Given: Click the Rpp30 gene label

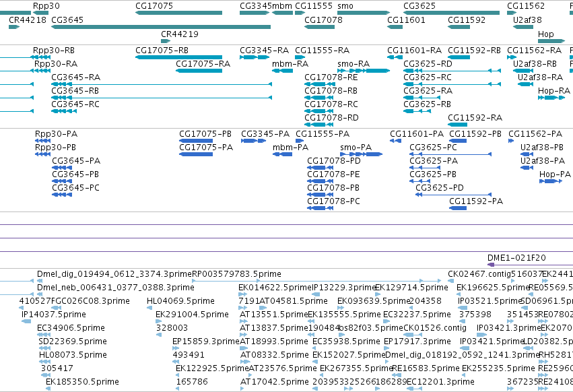Looking at the screenshot, I should (x=46, y=6).
